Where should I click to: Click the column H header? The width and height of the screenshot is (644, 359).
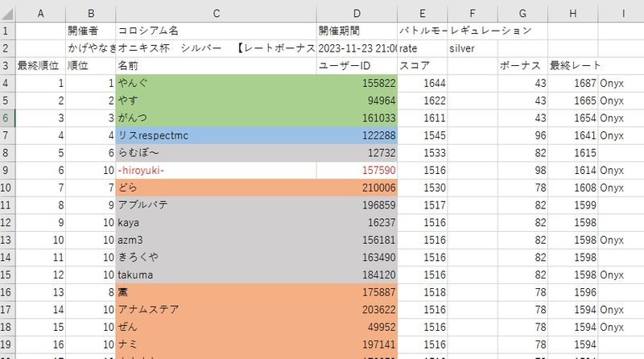[572, 10]
